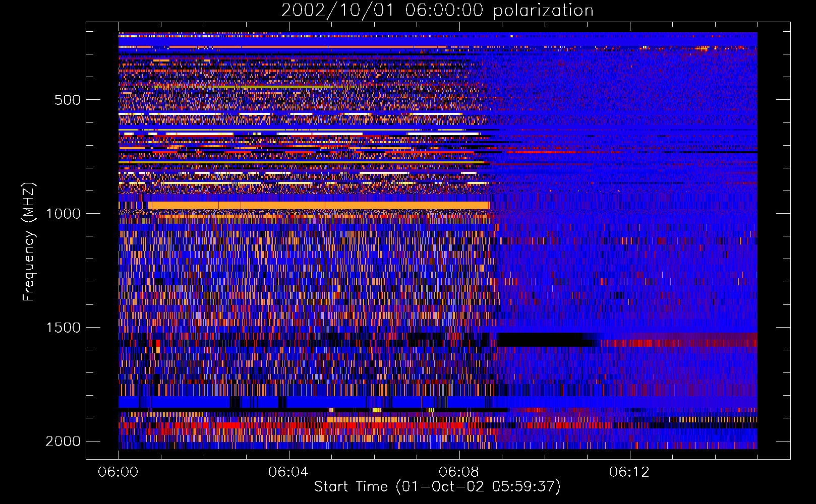Click the '1000' frequency tick label
The height and width of the screenshot is (504, 816).
pyautogui.click(x=64, y=214)
